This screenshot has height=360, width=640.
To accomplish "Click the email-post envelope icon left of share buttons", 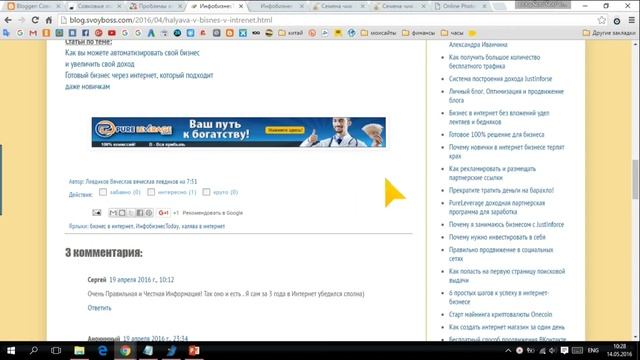I will (x=96, y=212).
